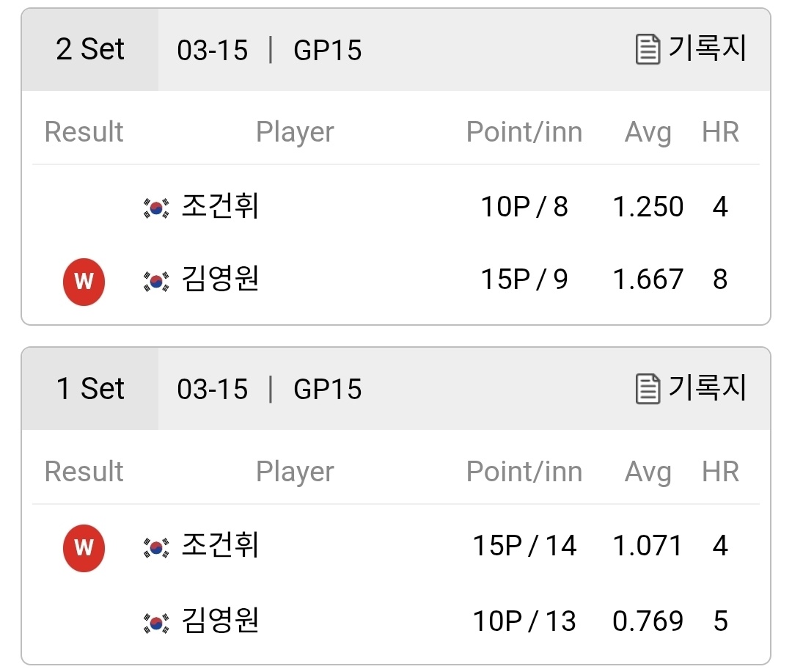
Task: Open the 2 Set 기록지 document icon
Action: (x=648, y=49)
